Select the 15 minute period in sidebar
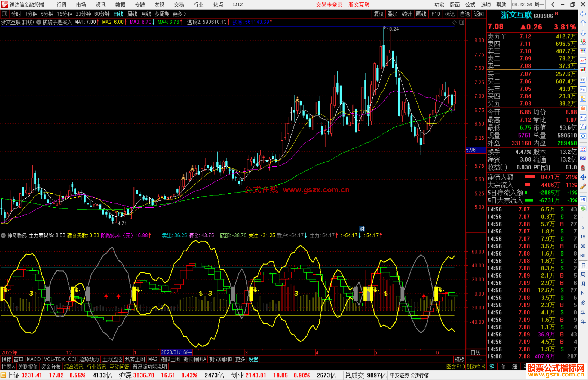The width and height of the screenshot is (588, 380). tap(583, 237)
